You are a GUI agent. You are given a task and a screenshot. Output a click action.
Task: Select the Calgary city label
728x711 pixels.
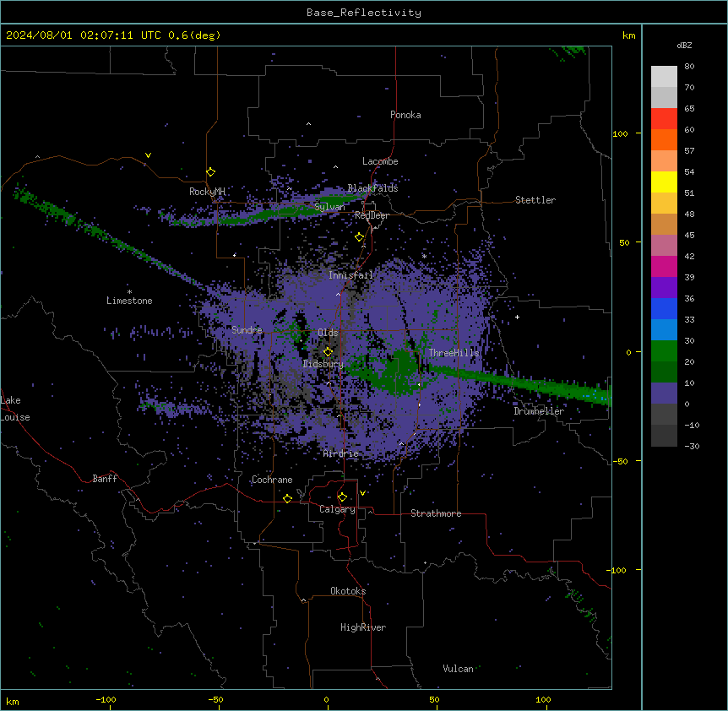[338, 509]
